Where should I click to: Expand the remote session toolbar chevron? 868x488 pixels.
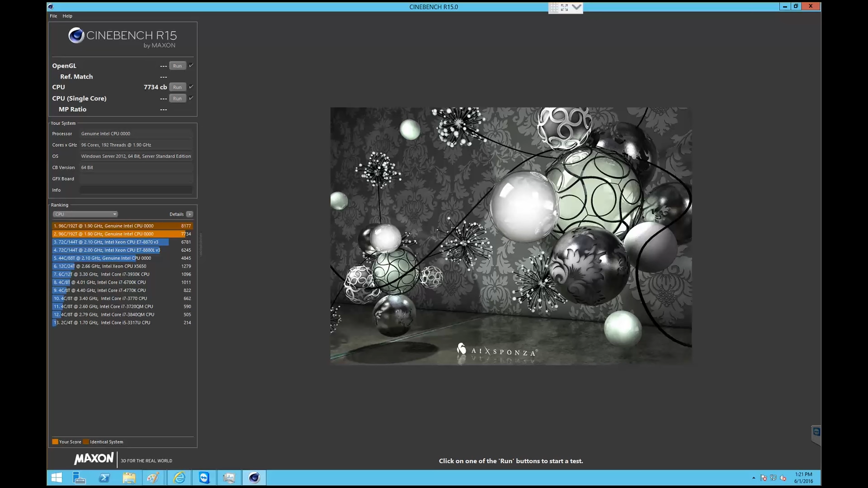click(576, 7)
